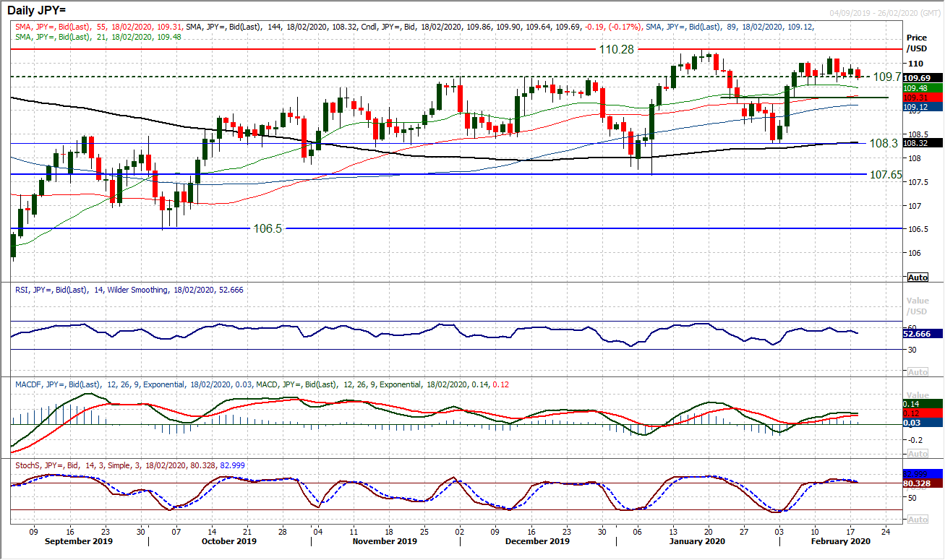Click the black 108.32 SMA value tag

923,143
